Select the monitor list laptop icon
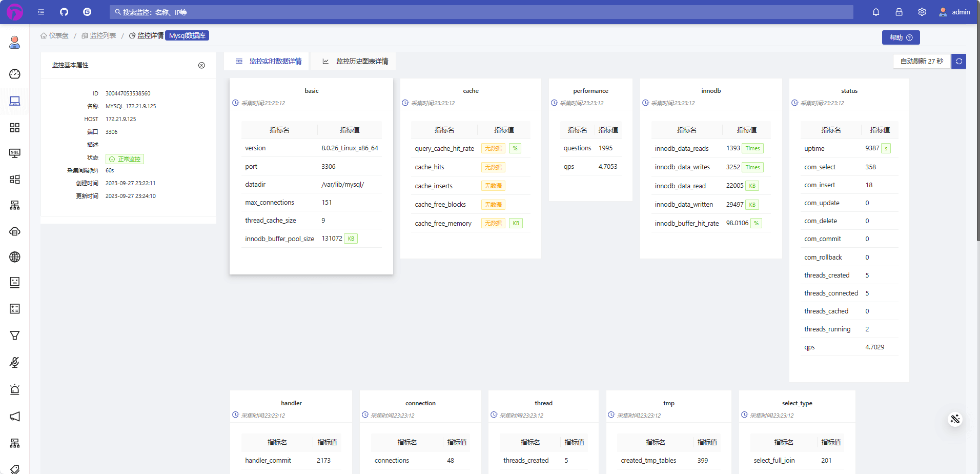This screenshot has height=474, width=980. click(x=15, y=101)
